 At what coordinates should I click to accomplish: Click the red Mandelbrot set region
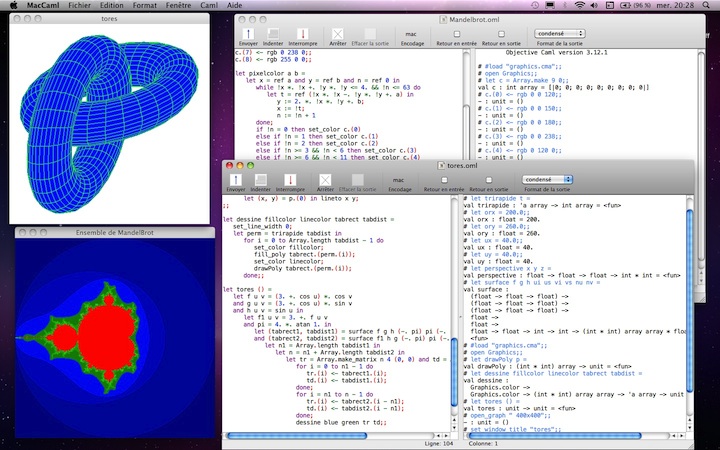pos(108,338)
